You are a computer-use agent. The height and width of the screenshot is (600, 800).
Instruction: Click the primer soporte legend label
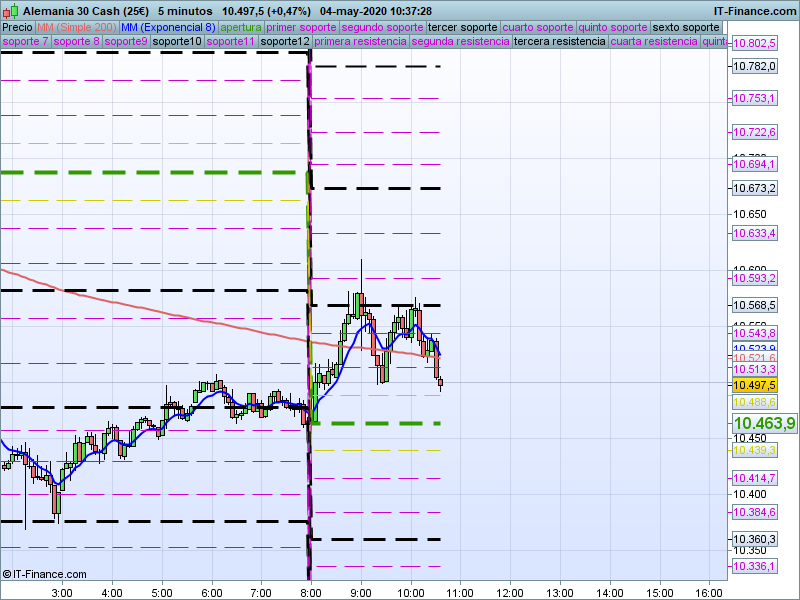coord(301,28)
